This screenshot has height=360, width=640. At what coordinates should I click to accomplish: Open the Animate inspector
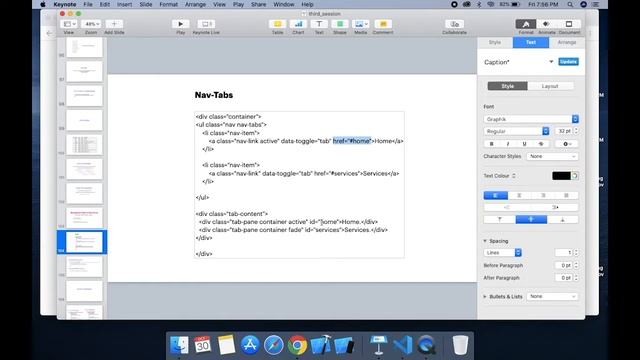tap(547, 24)
